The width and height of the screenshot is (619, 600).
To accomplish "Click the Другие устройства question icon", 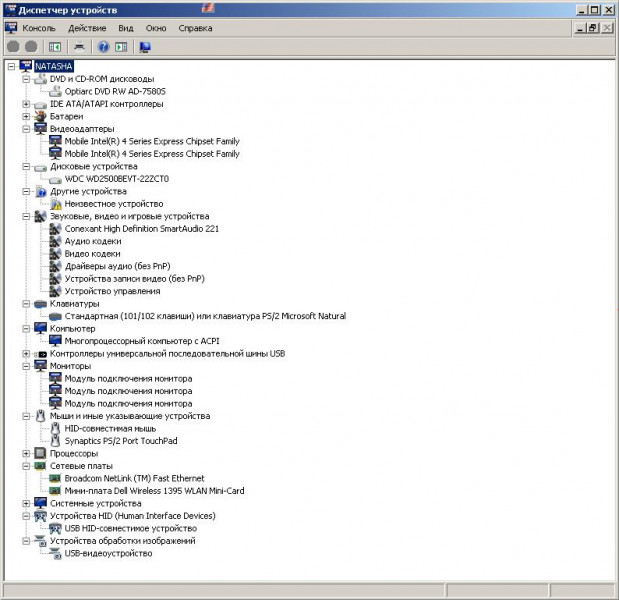I will [40, 191].
